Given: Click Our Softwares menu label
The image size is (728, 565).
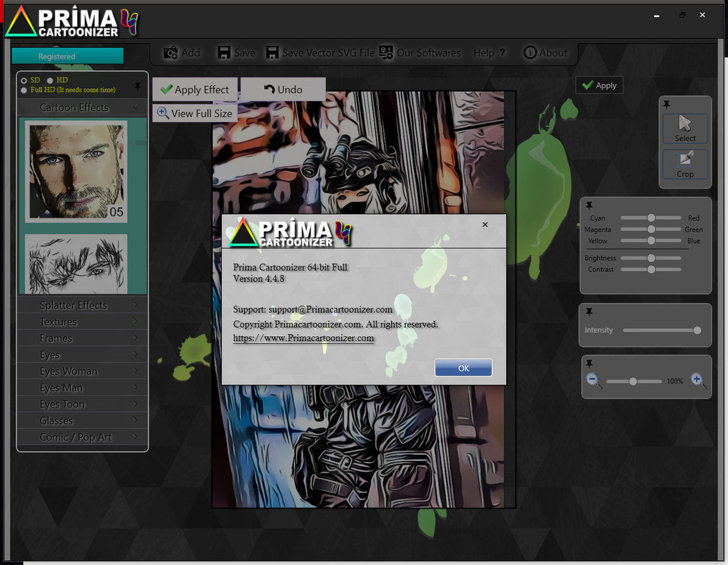Looking at the screenshot, I should (428, 53).
